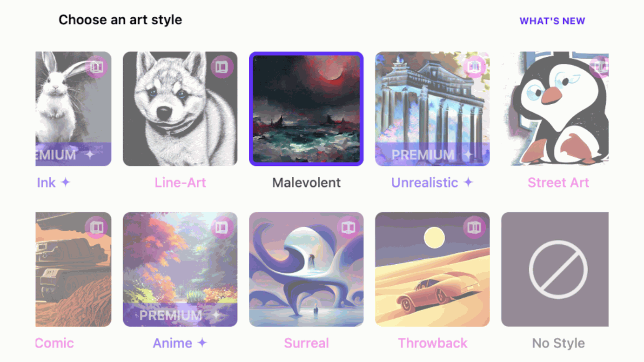Click the PREMIUM banner on Anime thumbnail
This screenshot has width=644, height=362.
click(x=180, y=315)
